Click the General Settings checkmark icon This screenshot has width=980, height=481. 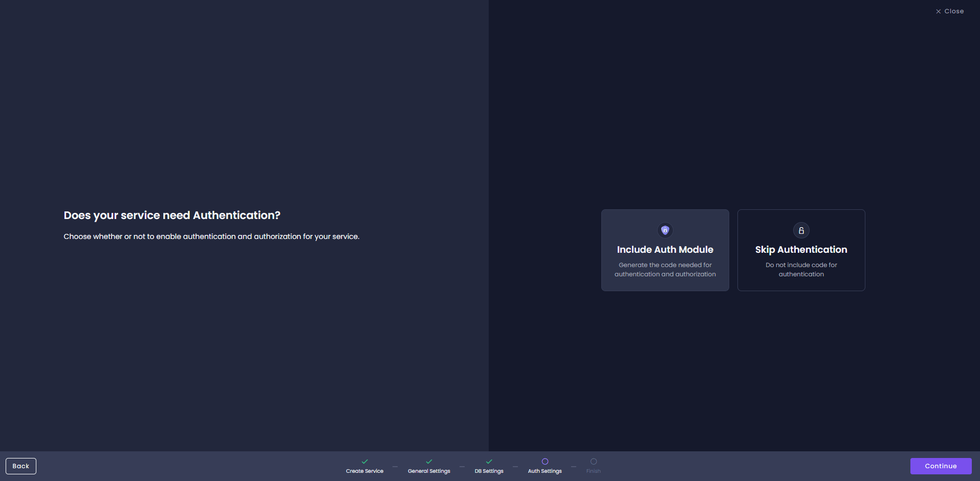[x=429, y=462]
